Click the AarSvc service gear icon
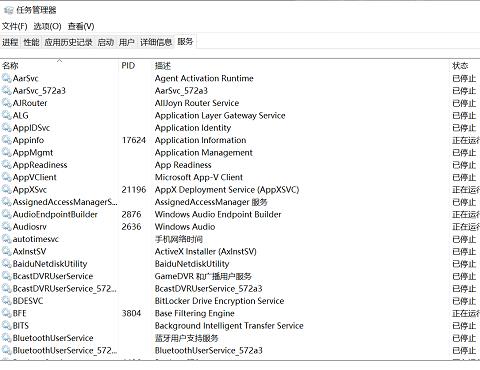The image size is (480, 370). [x=6, y=78]
